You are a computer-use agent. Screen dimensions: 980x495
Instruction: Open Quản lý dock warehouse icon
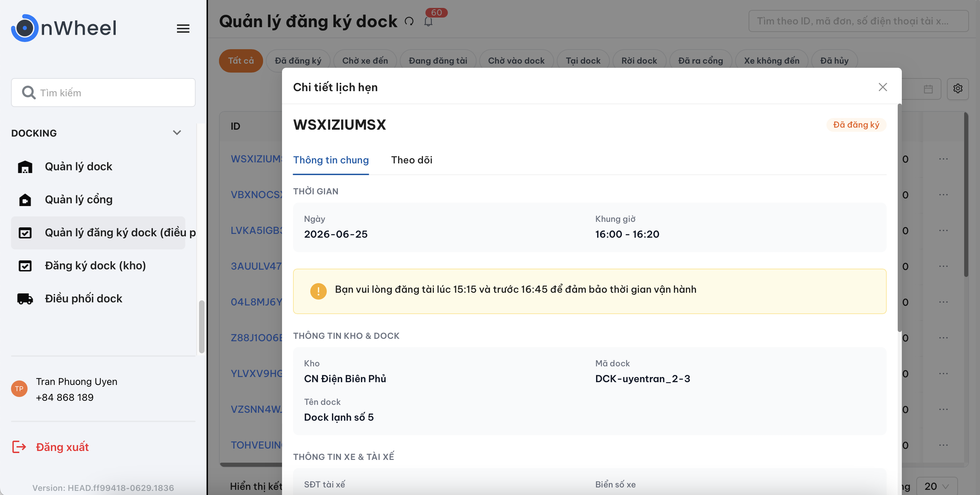point(25,166)
